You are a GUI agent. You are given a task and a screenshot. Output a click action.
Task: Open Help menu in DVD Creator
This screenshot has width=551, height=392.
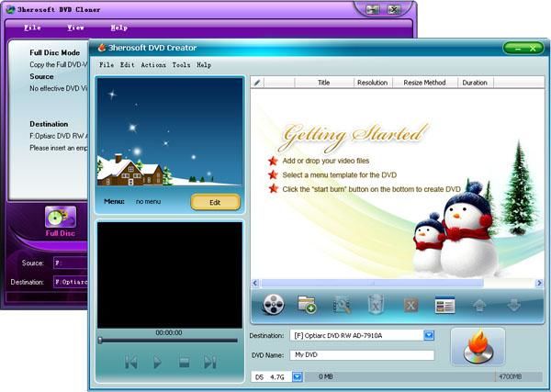click(x=204, y=64)
